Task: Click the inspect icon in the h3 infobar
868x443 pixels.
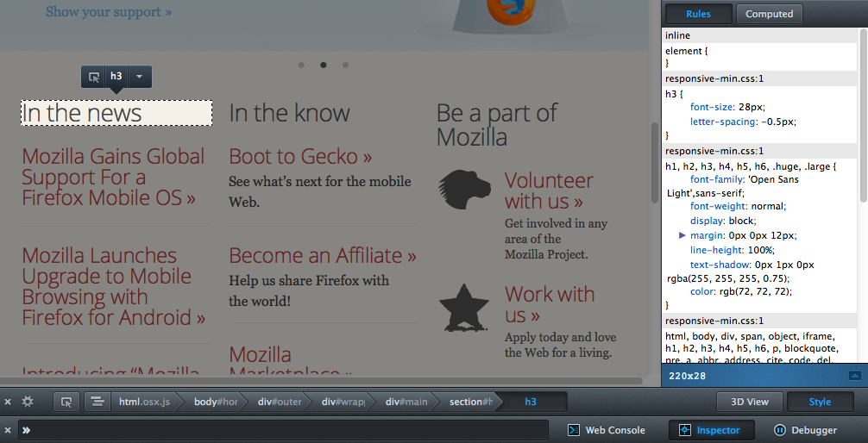Action: pyautogui.click(x=94, y=77)
